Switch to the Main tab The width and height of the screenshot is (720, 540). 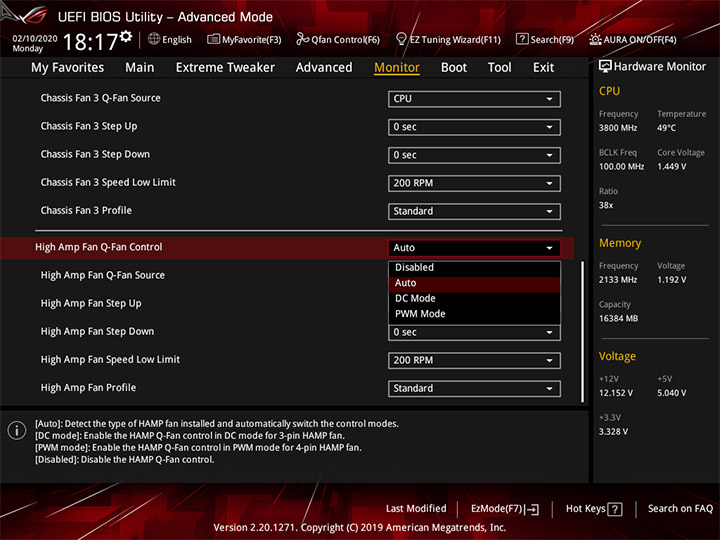click(x=140, y=68)
